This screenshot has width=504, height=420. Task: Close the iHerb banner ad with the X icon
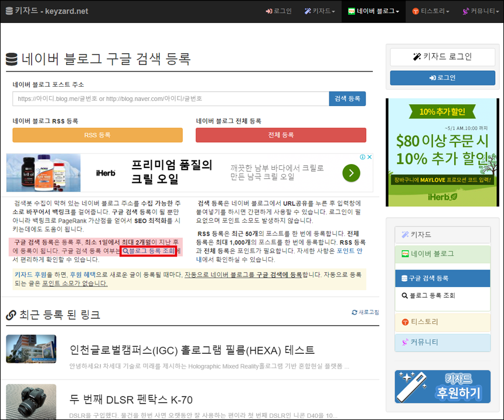pyautogui.click(x=370, y=157)
